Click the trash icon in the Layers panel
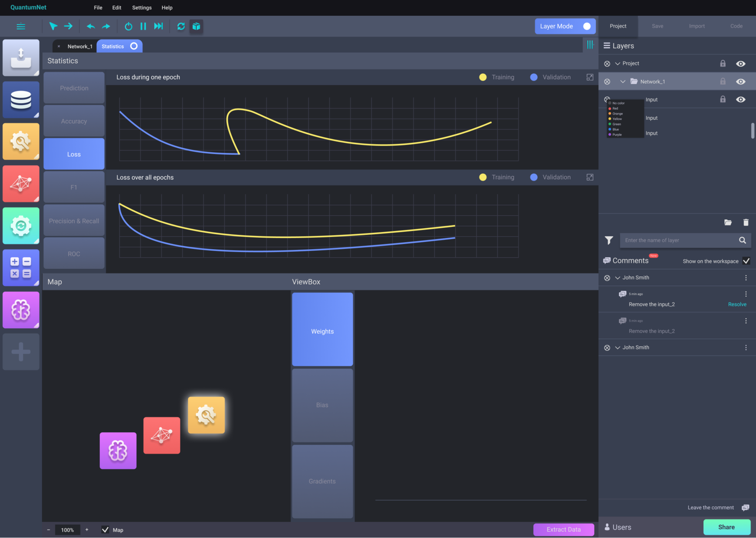The height and width of the screenshot is (538, 756). 746,222
